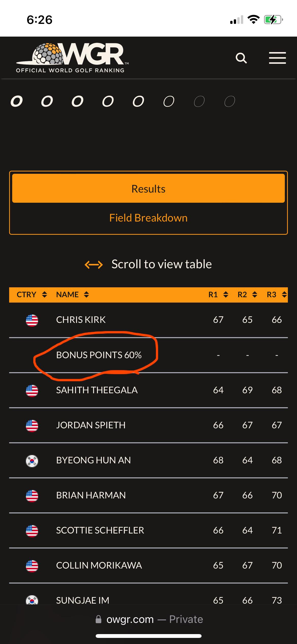The image size is (297, 644).
Task: Toggle sort order on the R2 column
Action: point(255,294)
